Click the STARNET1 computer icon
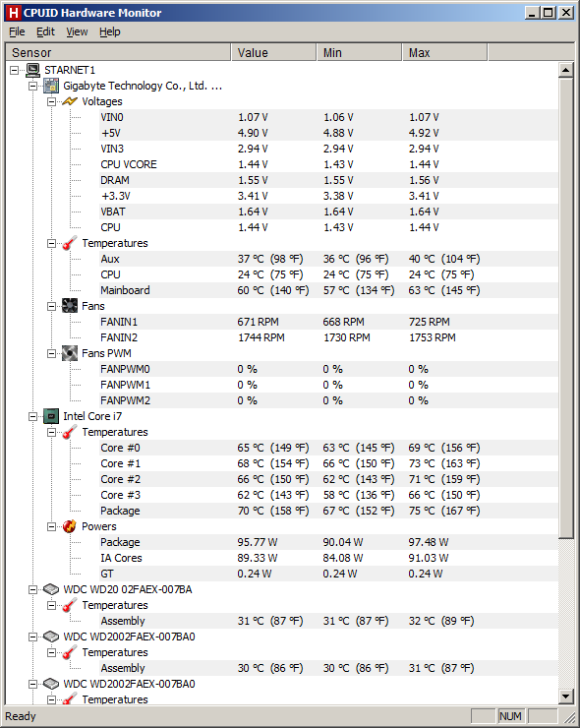The height and width of the screenshot is (728, 580). [33, 70]
